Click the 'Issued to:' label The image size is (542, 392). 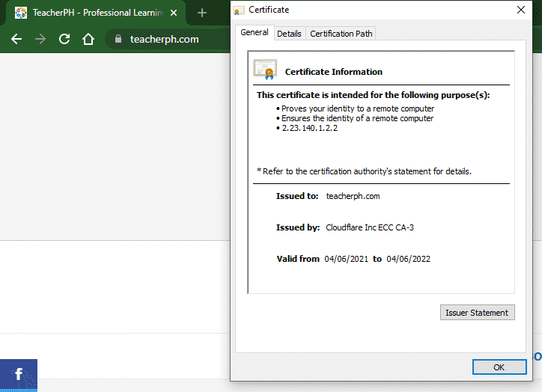297,196
